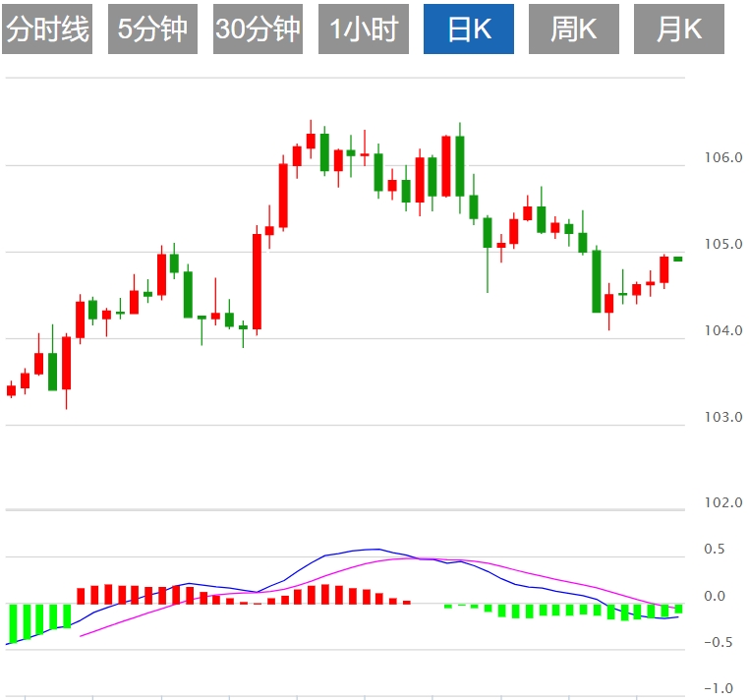Click the long green candle dropping to 104.3
Image resolution: width=749 pixels, height=700 pixels.
pyautogui.click(x=596, y=281)
